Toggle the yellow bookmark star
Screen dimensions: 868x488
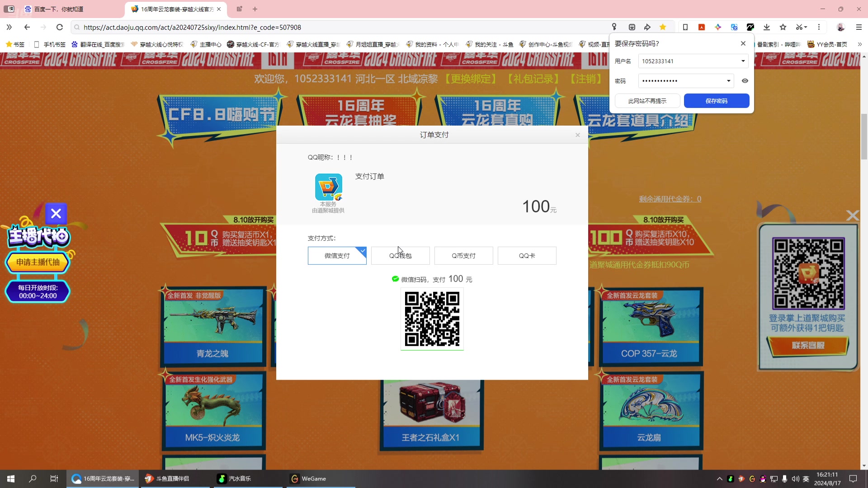pyautogui.click(x=663, y=27)
